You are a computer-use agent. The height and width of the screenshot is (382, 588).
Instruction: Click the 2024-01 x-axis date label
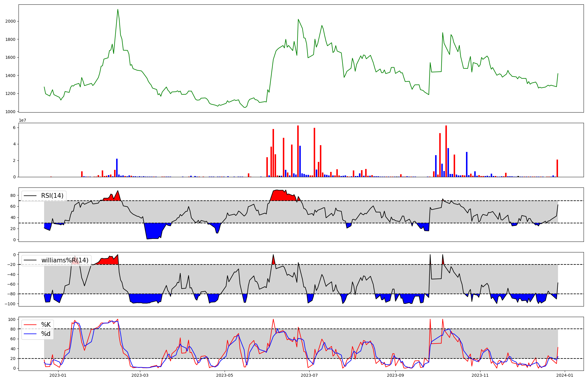tap(565, 375)
